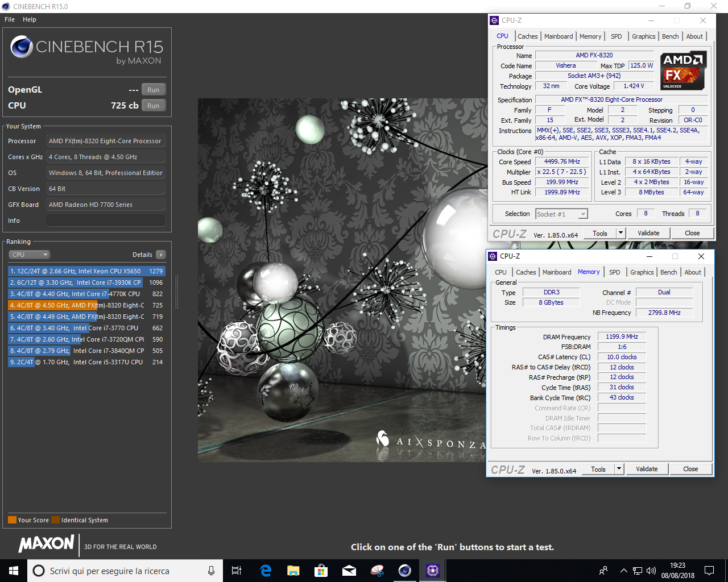The height and width of the screenshot is (582, 728).
Task: Open the Graphics tab in the top CPU-Z window
Action: pyautogui.click(x=643, y=36)
